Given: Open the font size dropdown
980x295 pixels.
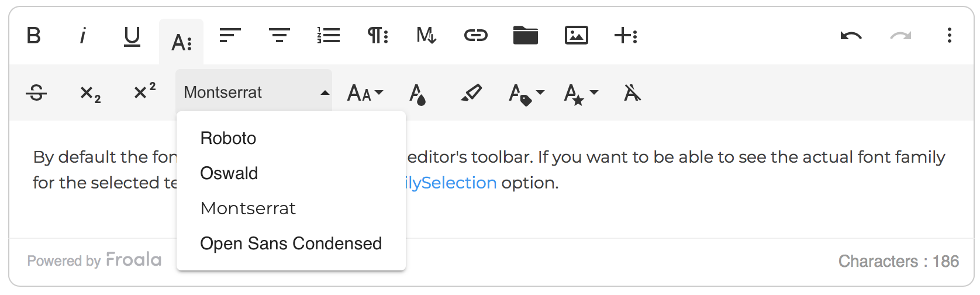Looking at the screenshot, I should point(365,92).
